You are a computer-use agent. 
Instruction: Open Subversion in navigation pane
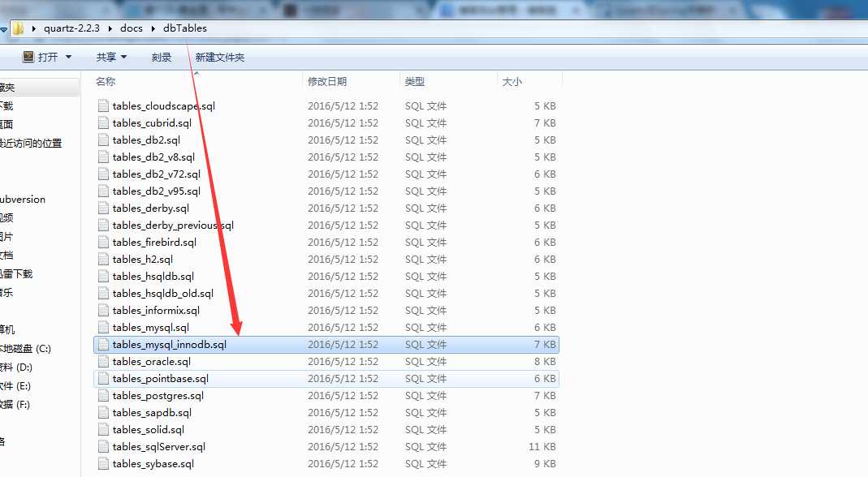point(23,200)
